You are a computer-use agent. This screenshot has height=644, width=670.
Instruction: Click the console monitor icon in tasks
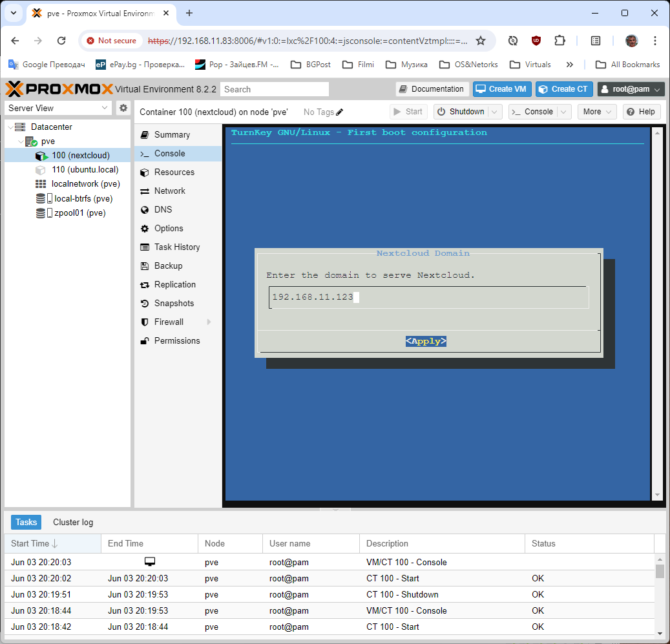coord(149,561)
